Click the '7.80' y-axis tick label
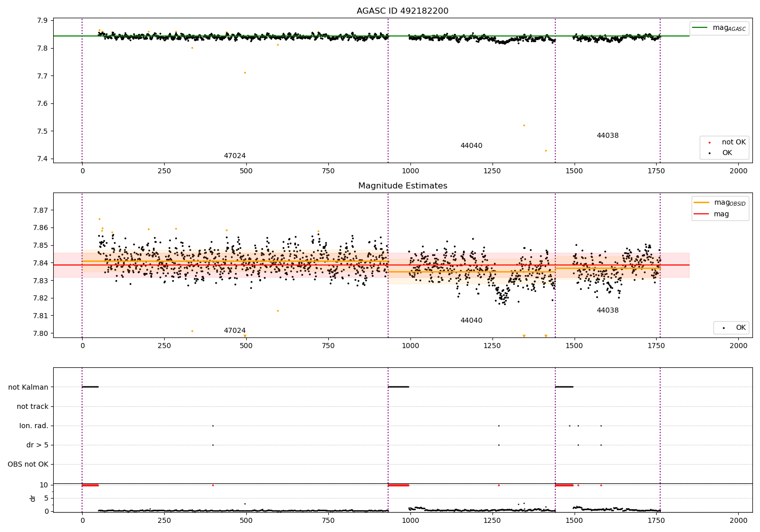The image size is (760, 532). 41,333
